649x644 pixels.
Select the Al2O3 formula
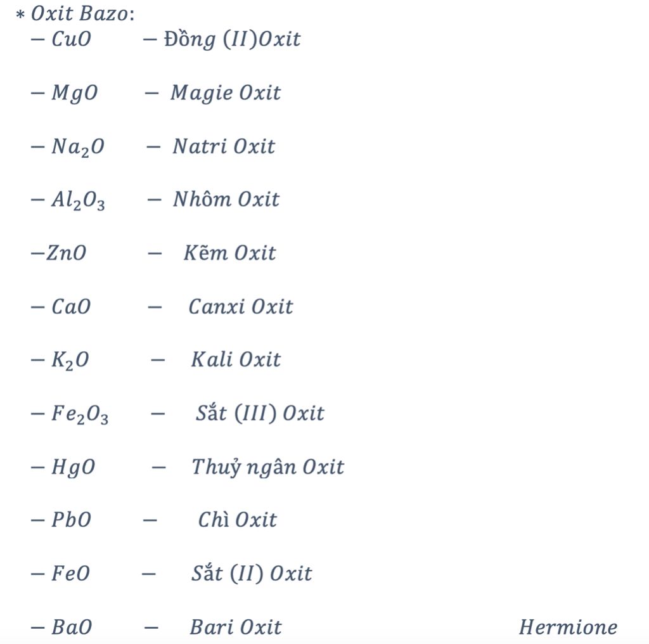[x=78, y=201]
